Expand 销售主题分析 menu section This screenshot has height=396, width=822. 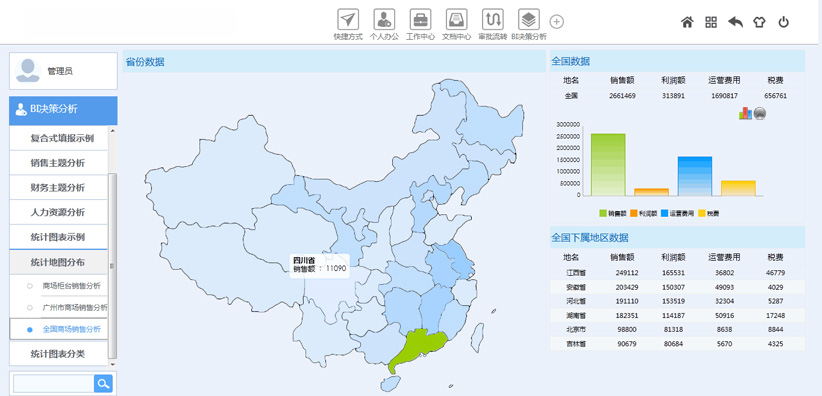coord(59,163)
